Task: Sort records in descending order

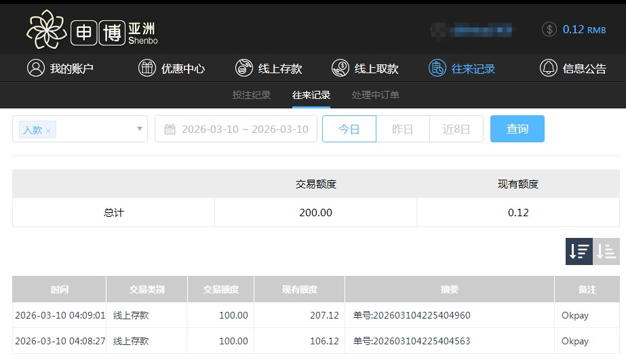Action: [579, 251]
